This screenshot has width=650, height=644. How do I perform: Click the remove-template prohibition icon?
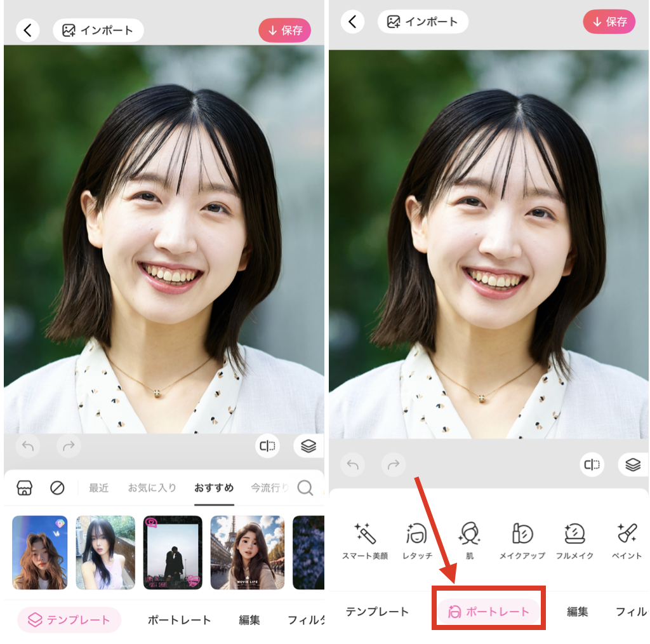click(x=56, y=488)
